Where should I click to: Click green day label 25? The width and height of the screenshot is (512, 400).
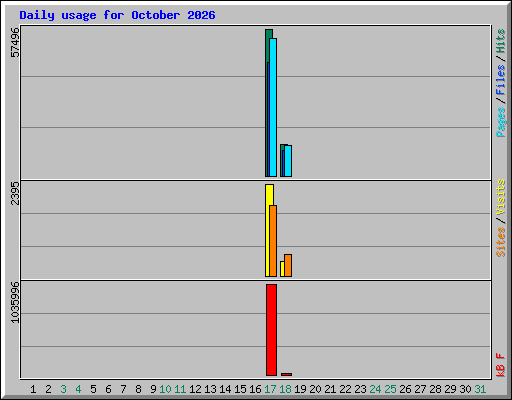pos(390,389)
